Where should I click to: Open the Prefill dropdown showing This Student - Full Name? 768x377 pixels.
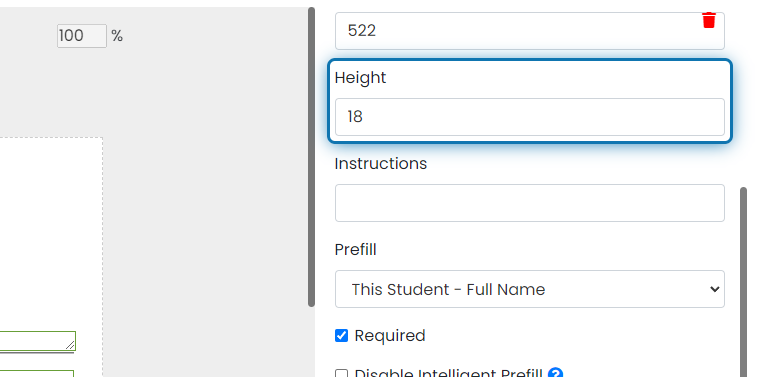tap(529, 289)
